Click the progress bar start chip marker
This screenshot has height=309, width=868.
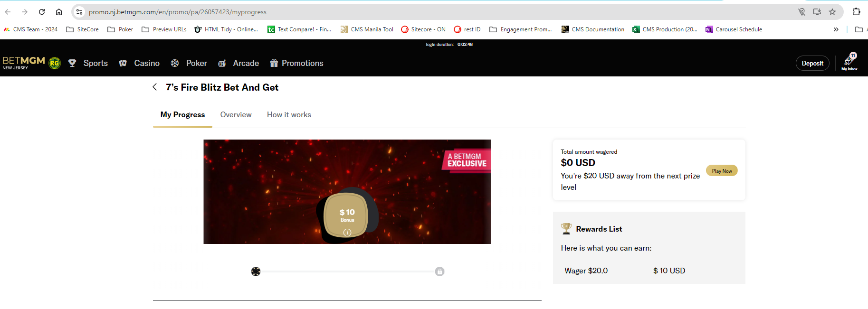[256, 272]
